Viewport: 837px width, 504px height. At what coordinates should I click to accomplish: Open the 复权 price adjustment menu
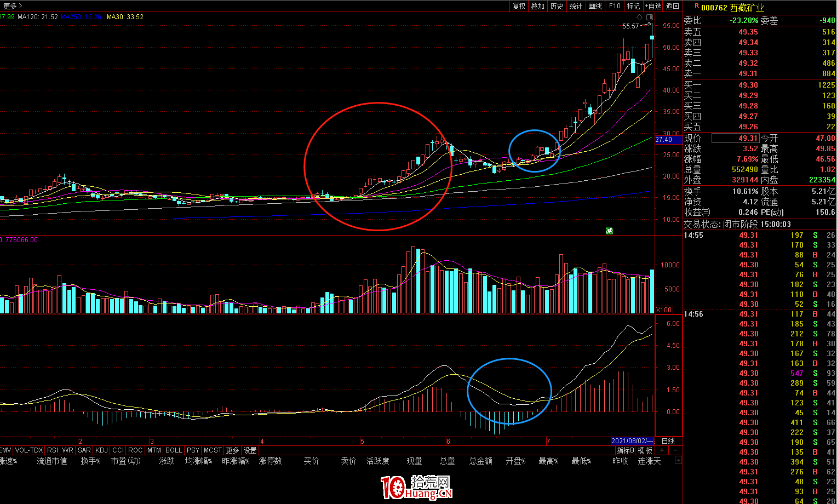click(x=519, y=6)
